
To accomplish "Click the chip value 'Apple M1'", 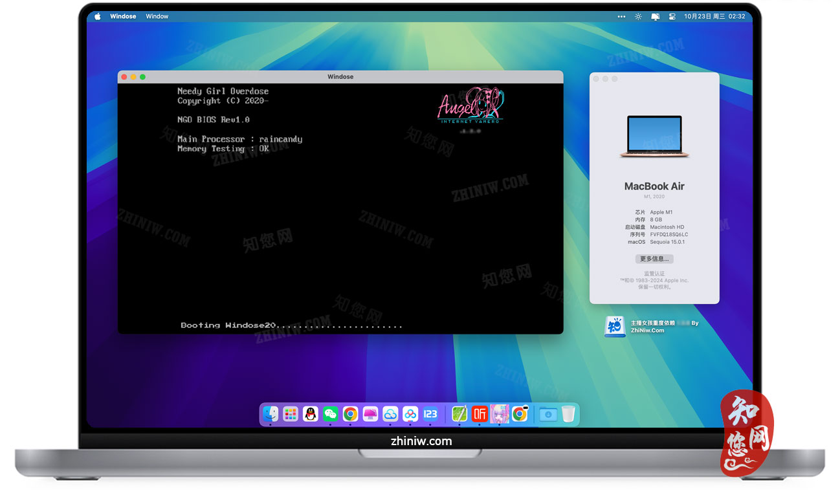I will pyautogui.click(x=661, y=212).
